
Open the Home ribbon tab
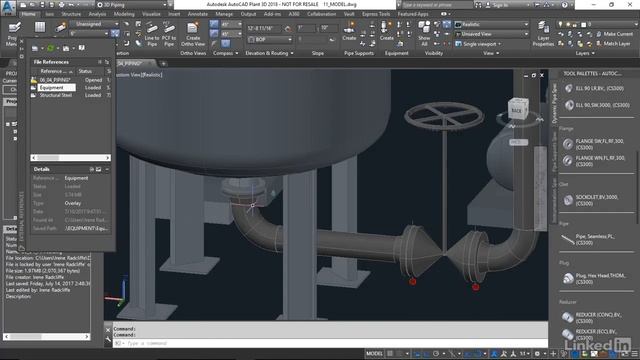[x=28, y=14]
